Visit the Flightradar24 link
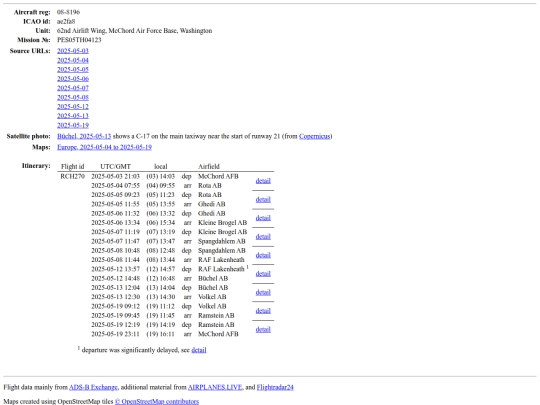The width and height of the screenshot is (540, 405). click(x=275, y=387)
